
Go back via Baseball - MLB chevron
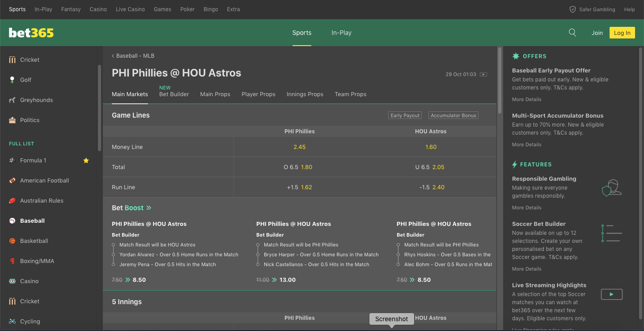coord(113,56)
